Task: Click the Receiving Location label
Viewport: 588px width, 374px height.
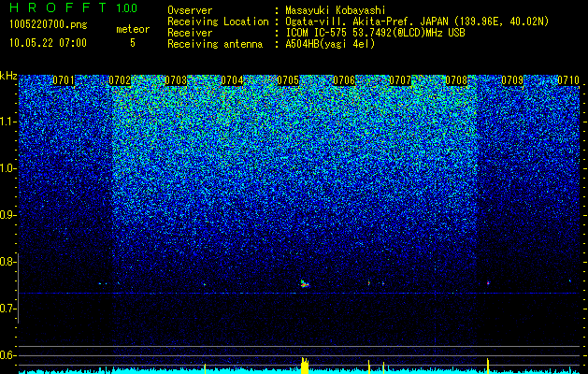Action: (x=218, y=22)
